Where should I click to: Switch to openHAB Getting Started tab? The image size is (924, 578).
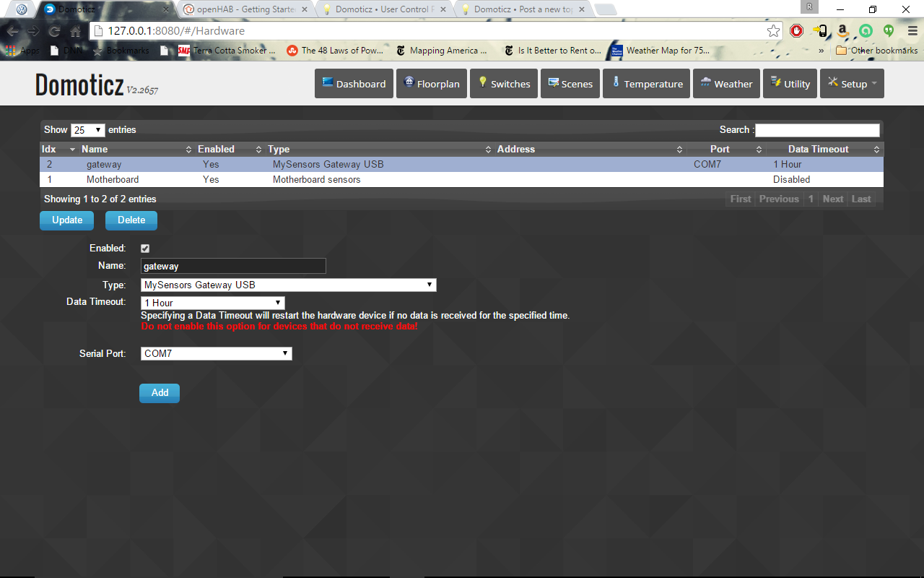(245, 9)
